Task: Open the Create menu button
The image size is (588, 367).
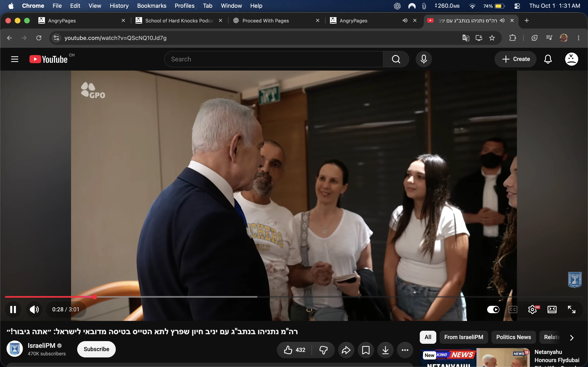Action: pos(515,59)
